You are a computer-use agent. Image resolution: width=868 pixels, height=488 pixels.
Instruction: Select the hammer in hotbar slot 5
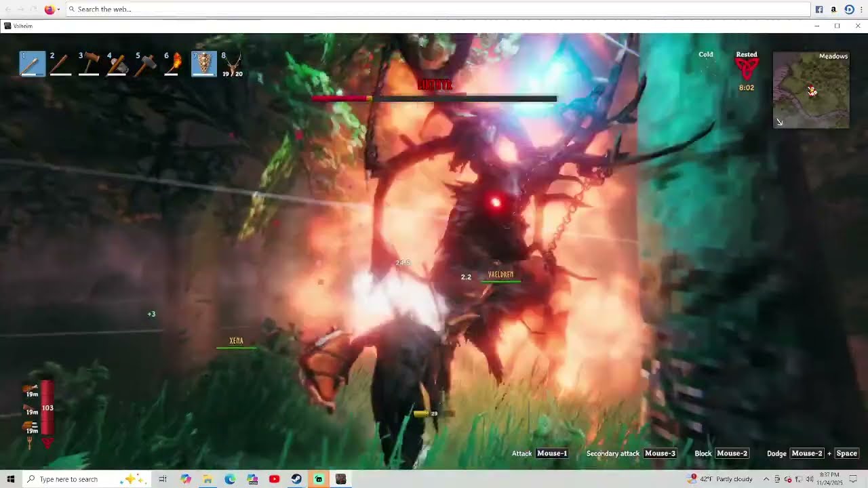(146, 64)
